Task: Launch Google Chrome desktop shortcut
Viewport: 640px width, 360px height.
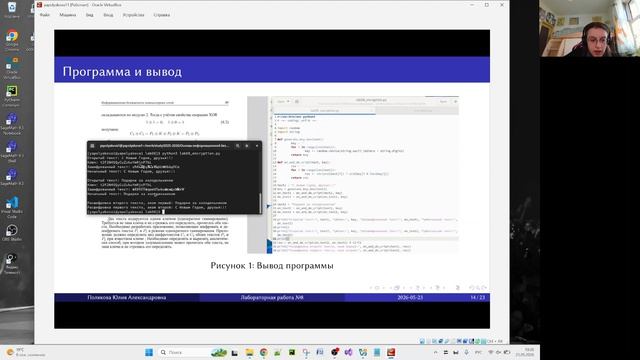Action: pos(12,40)
